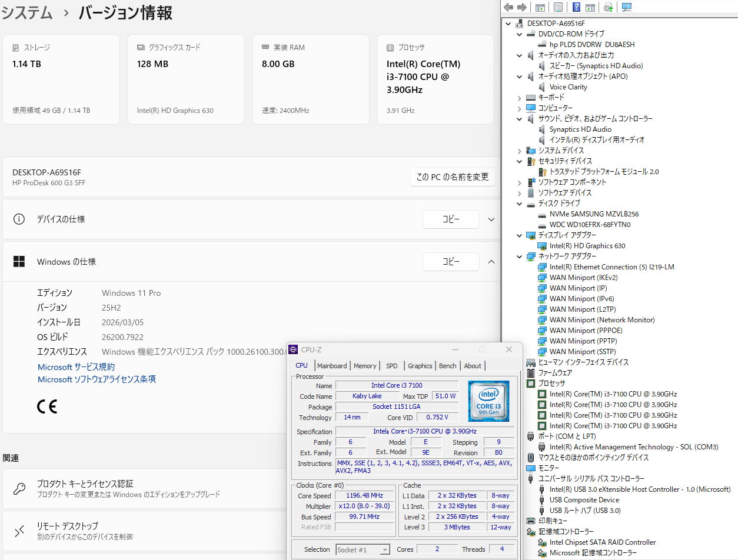Click the Update driver toolbar icon
The width and height of the screenshot is (738, 560).
click(609, 7)
